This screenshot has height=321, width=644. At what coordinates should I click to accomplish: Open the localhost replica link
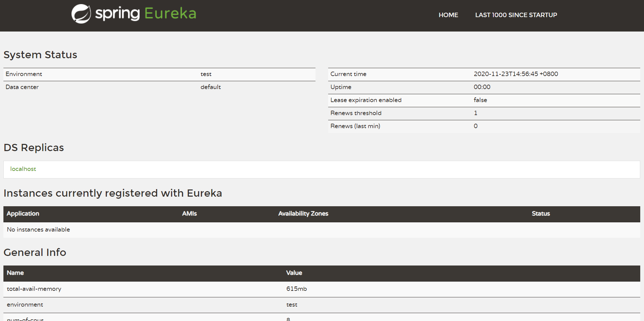point(23,169)
